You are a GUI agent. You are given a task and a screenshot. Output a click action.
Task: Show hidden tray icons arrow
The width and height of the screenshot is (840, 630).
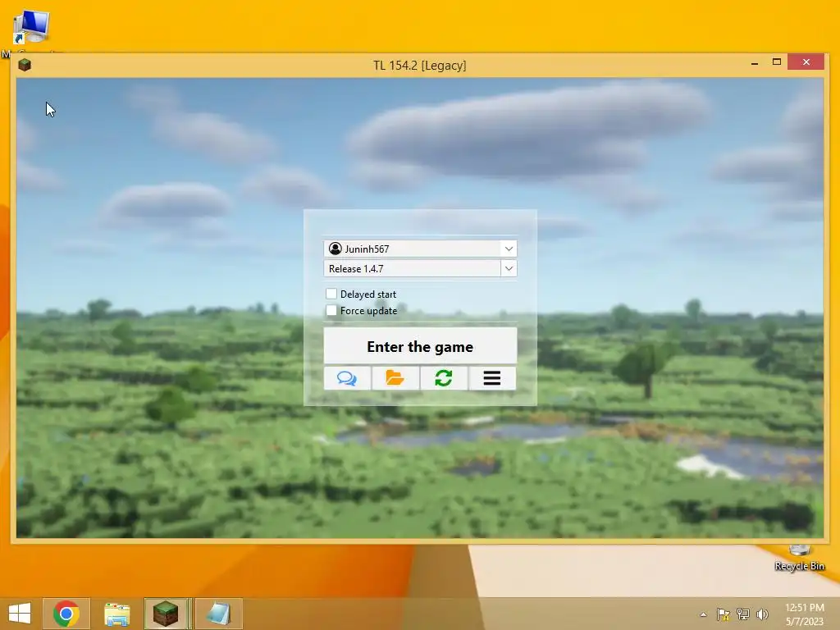(x=703, y=614)
